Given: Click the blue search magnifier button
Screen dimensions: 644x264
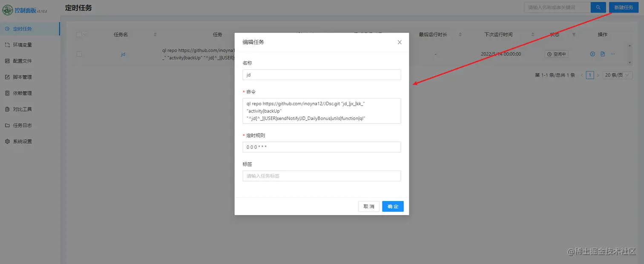Looking at the screenshot, I should pos(598,8).
